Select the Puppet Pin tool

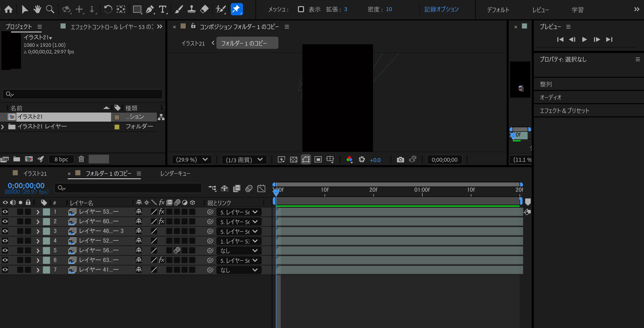(x=236, y=10)
